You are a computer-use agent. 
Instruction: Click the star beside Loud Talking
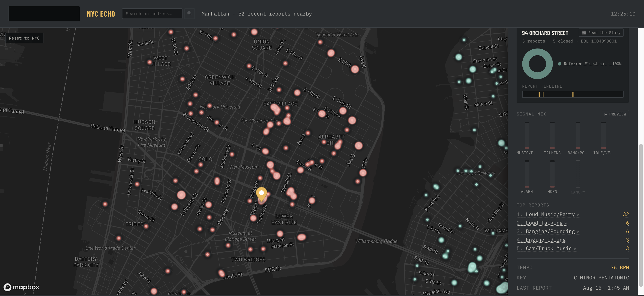point(566,223)
